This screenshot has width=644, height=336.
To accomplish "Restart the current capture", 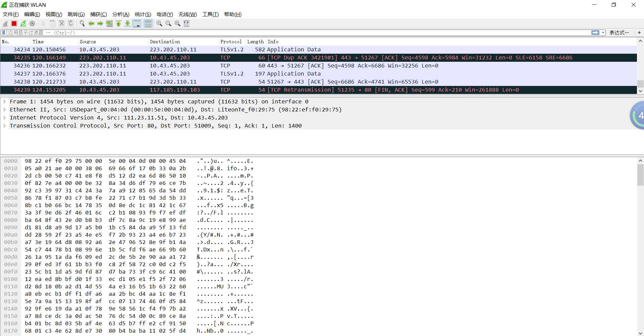I will [23, 23].
